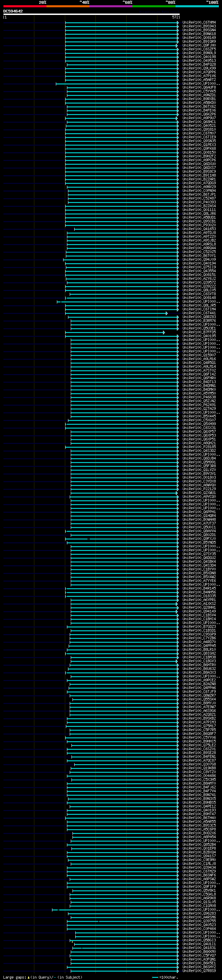Select hit UniRef100_B6SNF6
The image size is (222, 980).
[x=199, y=876]
